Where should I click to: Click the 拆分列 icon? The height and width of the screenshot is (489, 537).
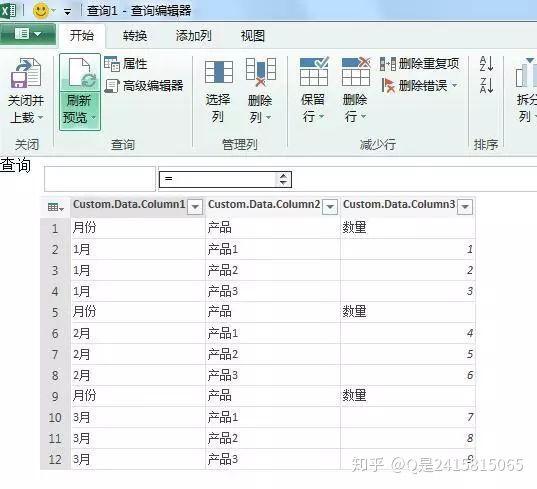[526, 73]
